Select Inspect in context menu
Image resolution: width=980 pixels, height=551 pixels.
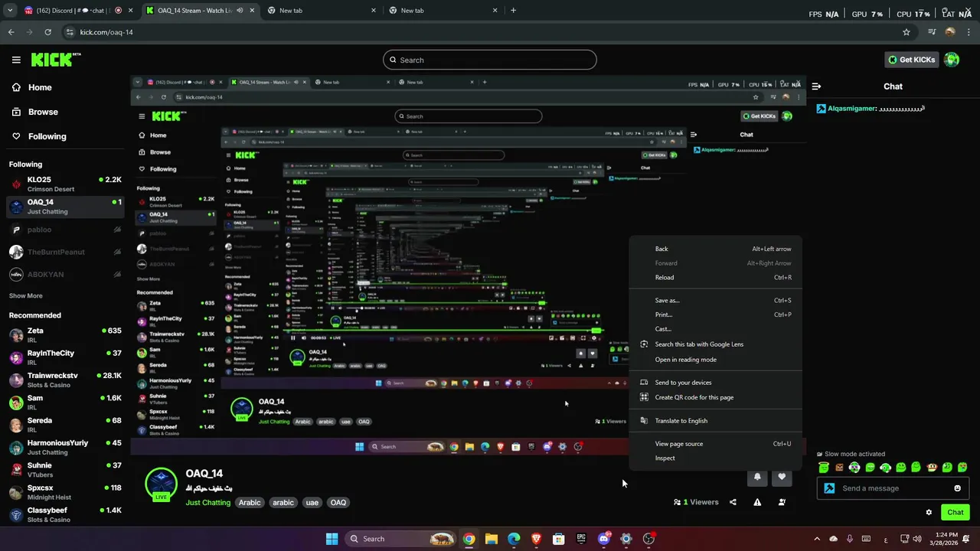pos(716,458)
